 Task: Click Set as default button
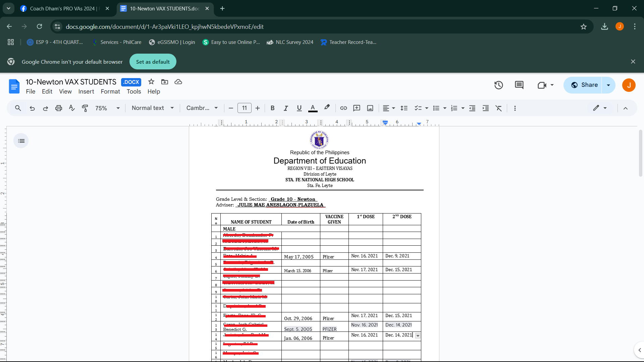coord(153,62)
